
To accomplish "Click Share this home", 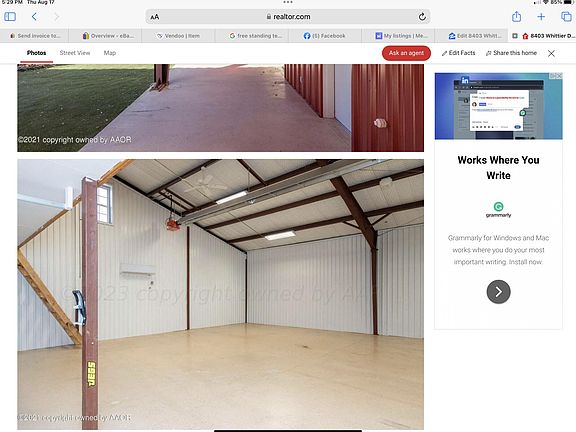I will (x=511, y=53).
